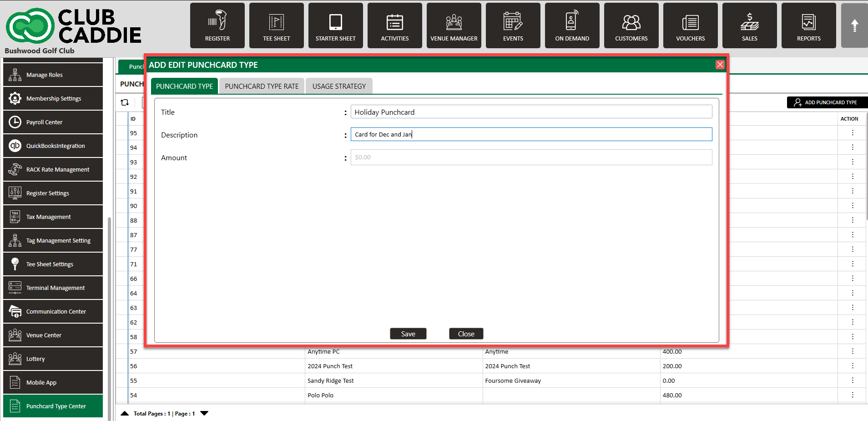Switch to the Usage Strategy tab
The image size is (868, 421).
[x=339, y=86]
